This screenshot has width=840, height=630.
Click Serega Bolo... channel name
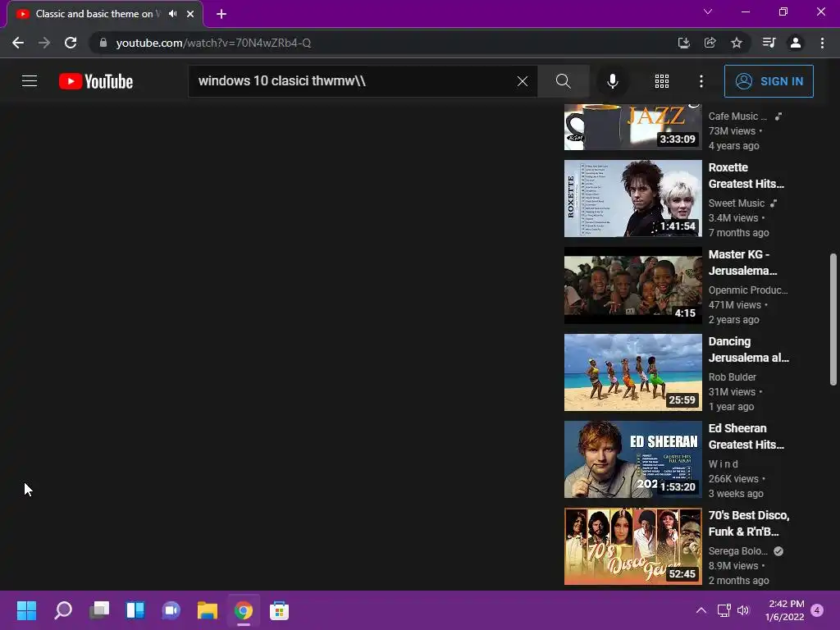click(737, 550)
